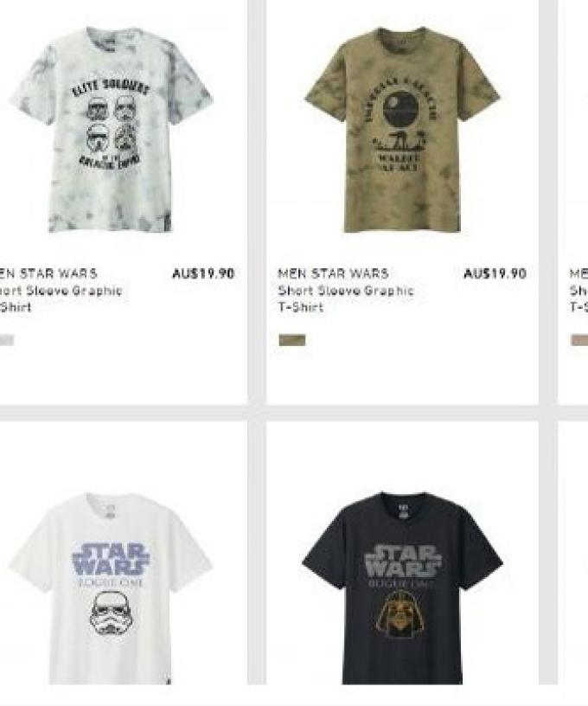The height and width of the screenshot is (706, 588).
Task: Open the white Rogue One Stormtrooper shirt
Action: [x=111, y=587]
